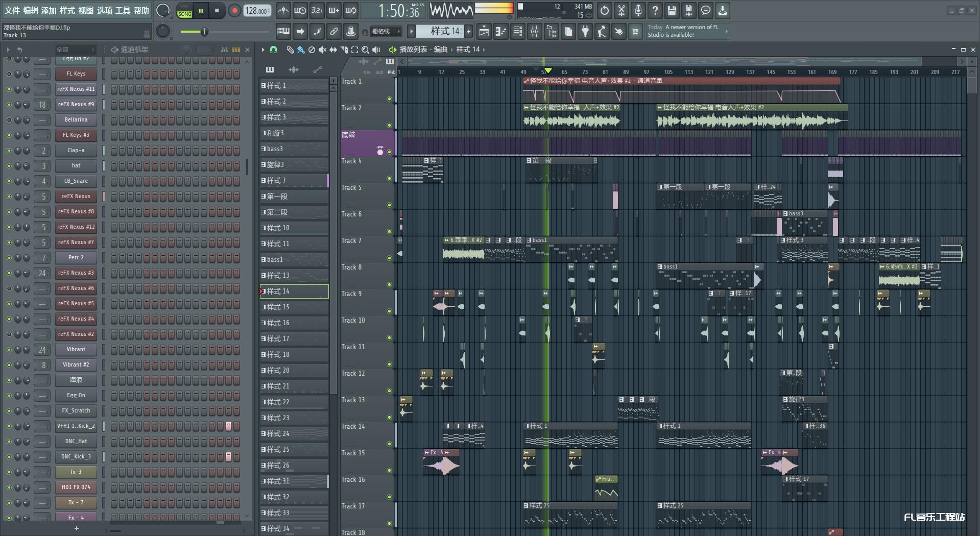The height and width of the screenshot is (536, 980).
Task: Click the save project floppy icon
Action: click(672, 10)
